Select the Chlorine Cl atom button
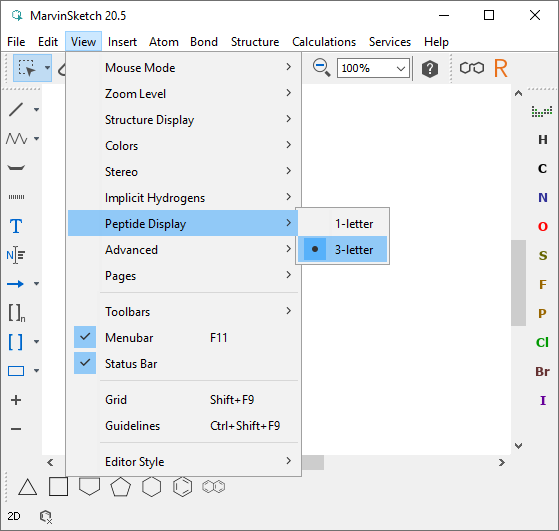 coord(542,342)
